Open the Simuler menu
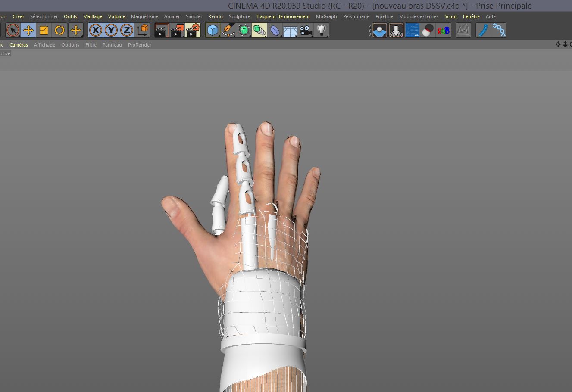Viewport: 572px width, 392px height. (x=194, y=16)
